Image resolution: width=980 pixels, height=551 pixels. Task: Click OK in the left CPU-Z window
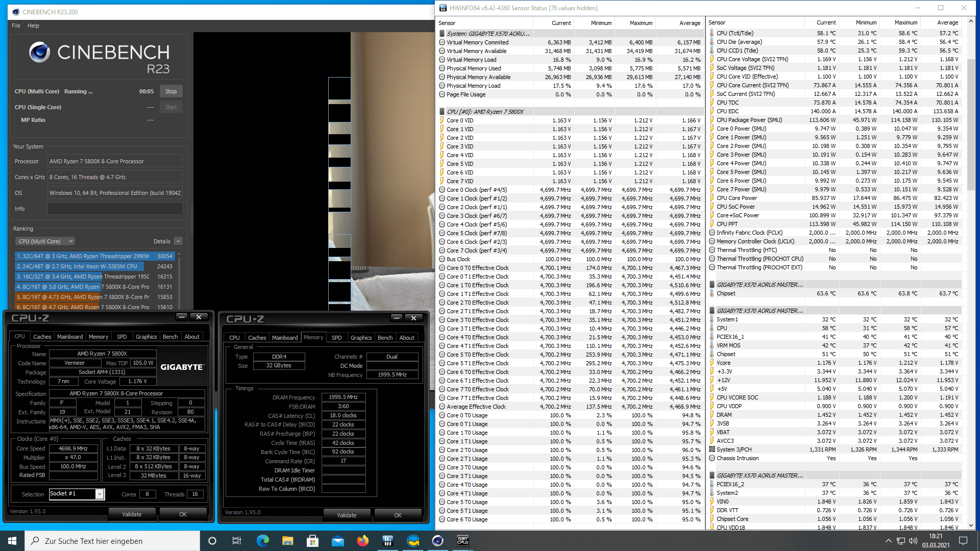183,514
